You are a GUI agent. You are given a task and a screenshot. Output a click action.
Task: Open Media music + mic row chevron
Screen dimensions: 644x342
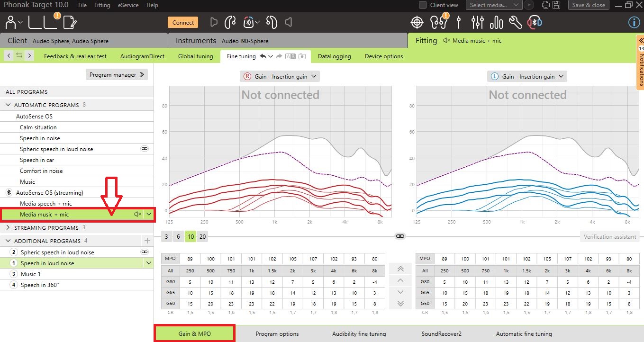(x=149, y=215)
